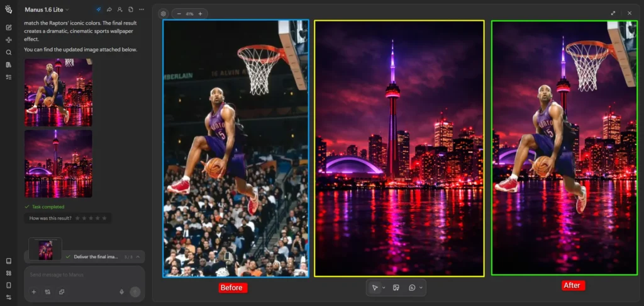The image size is (644, 306).
Task: Open the basketball player composite thumbnail in chat
Action: click(x=58, y=92)
